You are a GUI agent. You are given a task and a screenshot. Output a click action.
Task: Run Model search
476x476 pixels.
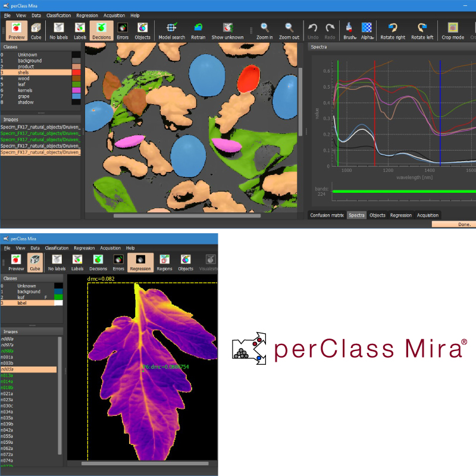172,31
